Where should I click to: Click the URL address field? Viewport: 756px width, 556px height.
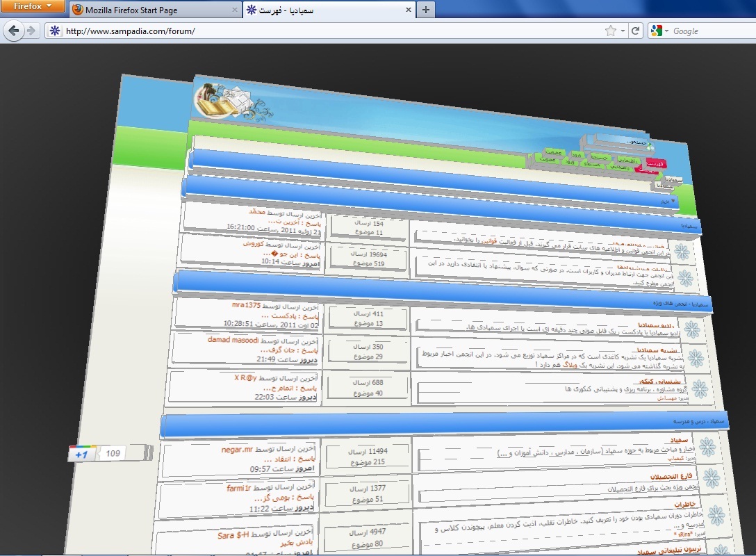pos(333,31)
